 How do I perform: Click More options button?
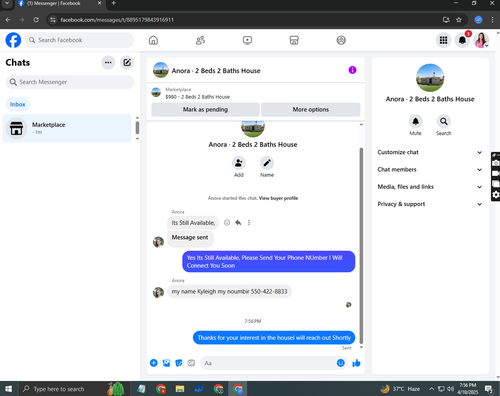[x=311, y=110]
